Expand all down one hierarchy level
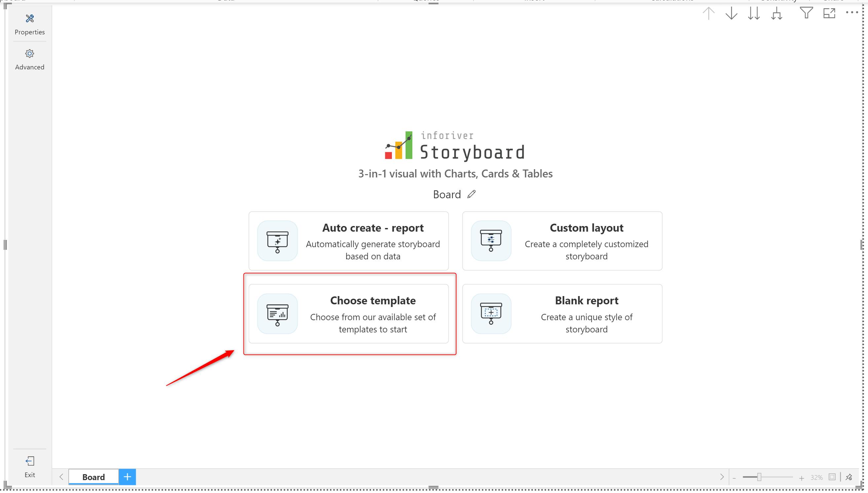The height and width of the screenshot is (493, 868). pyautogui.click(x=776, y=13)
